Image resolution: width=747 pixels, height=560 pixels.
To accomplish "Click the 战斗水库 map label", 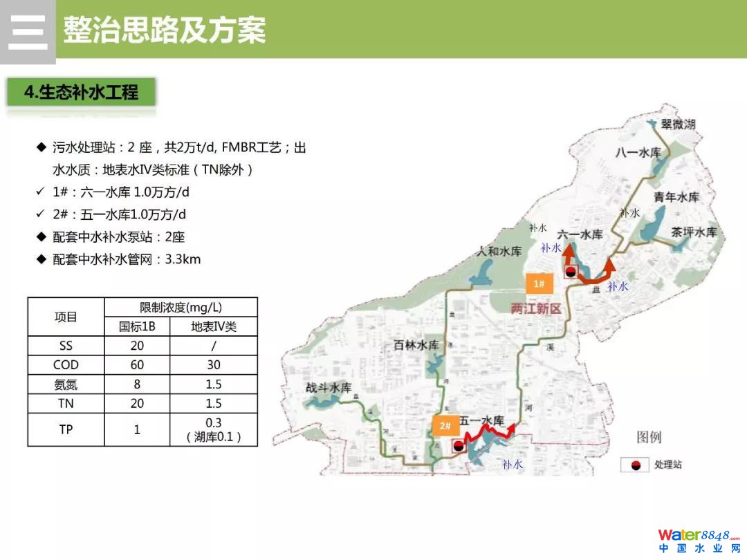I will pyautogui.click(x=329, y=389).
